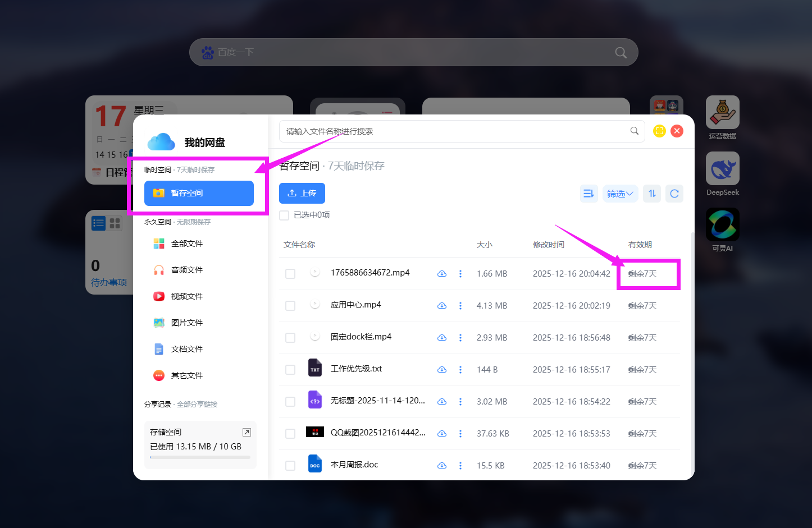Click the sort order arrows icon

tap(651, 194)
